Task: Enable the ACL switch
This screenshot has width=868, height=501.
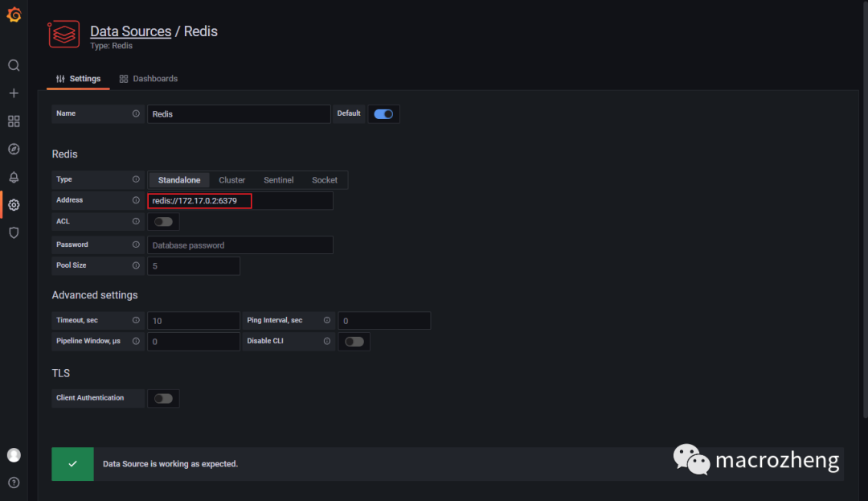Action: (x=163, y=221)
